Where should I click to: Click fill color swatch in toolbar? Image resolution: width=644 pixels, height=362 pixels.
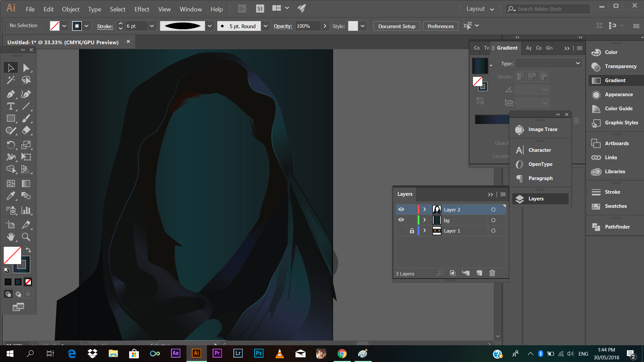(x=12, y=255)
